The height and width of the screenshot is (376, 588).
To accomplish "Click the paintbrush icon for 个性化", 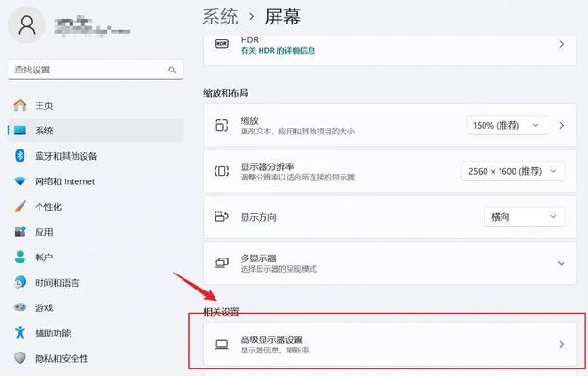I will point(20,207).
